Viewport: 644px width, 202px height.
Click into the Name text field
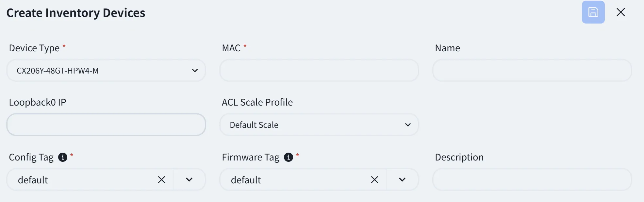532,70
